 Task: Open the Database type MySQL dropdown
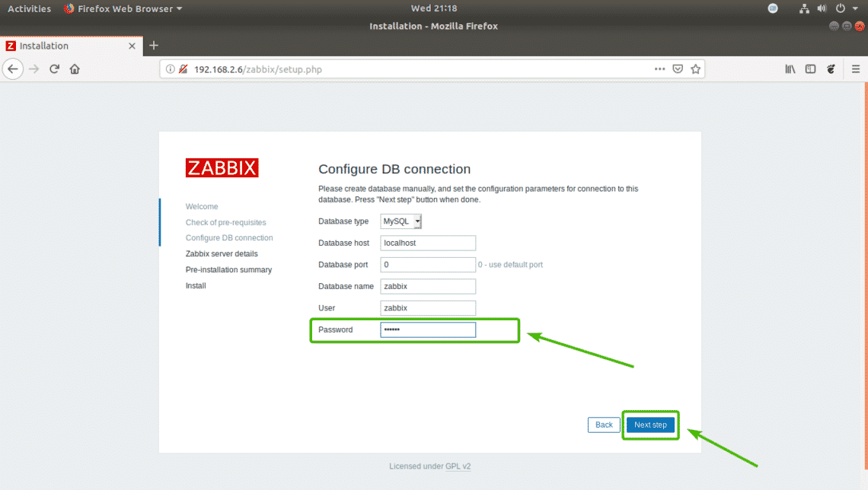coord(400,221)
